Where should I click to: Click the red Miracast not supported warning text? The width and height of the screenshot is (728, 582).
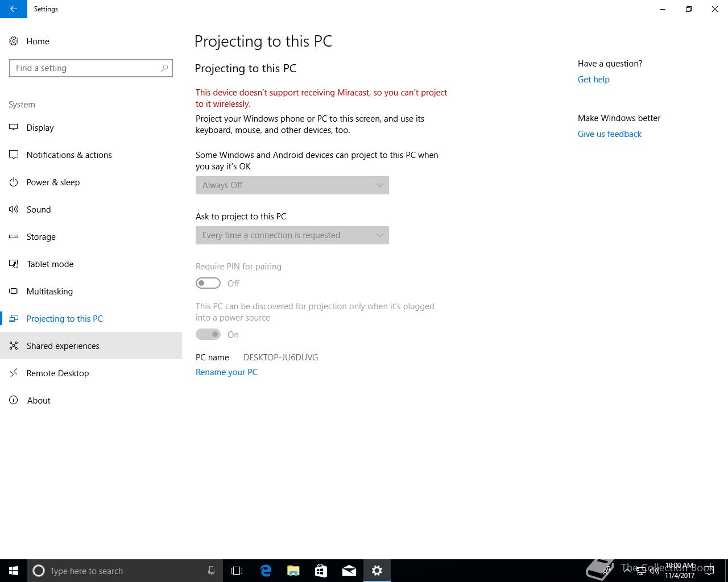pos(321,98)
